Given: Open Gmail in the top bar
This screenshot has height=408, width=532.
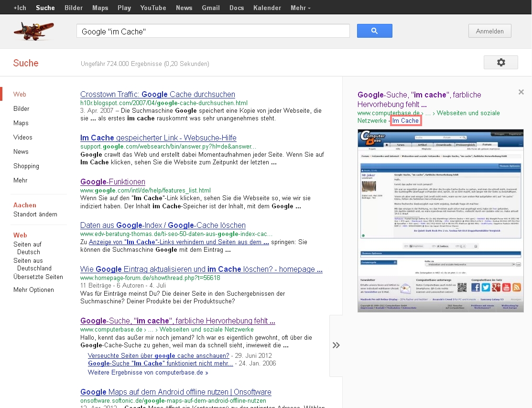Looking at the screenshot, I should [x=211, y=8].
